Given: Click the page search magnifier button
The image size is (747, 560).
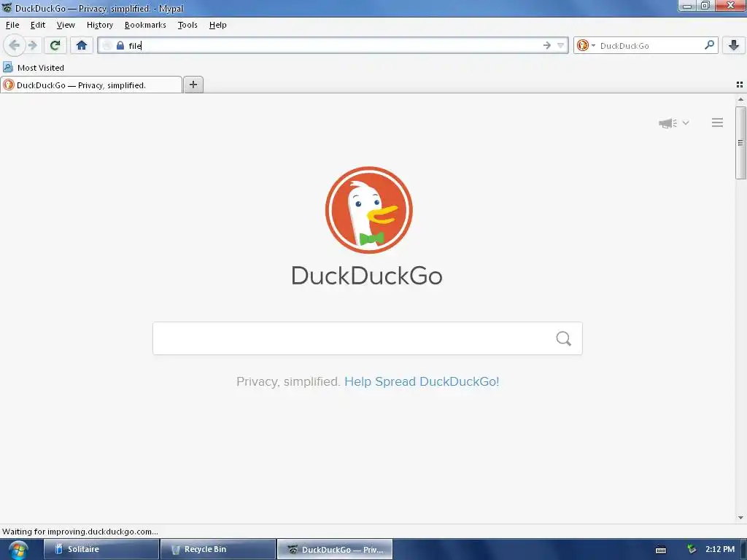Looking at the screenshot, I should click(x=564, y=338).
